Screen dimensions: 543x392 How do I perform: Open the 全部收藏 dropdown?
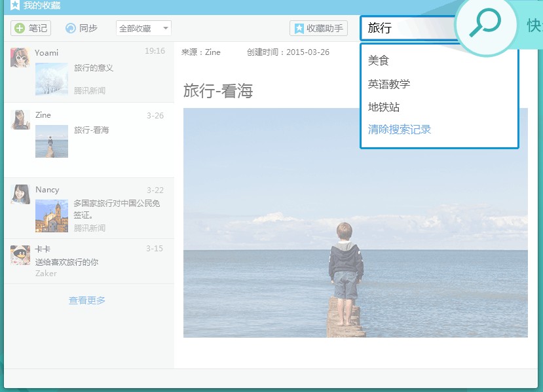[143, 28]
